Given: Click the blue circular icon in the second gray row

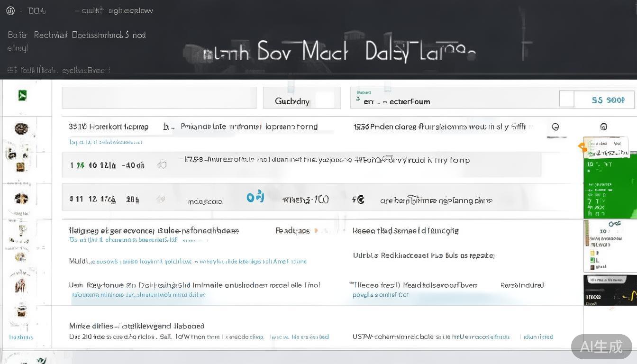Looking at the screenshot, I should [255, 197].
